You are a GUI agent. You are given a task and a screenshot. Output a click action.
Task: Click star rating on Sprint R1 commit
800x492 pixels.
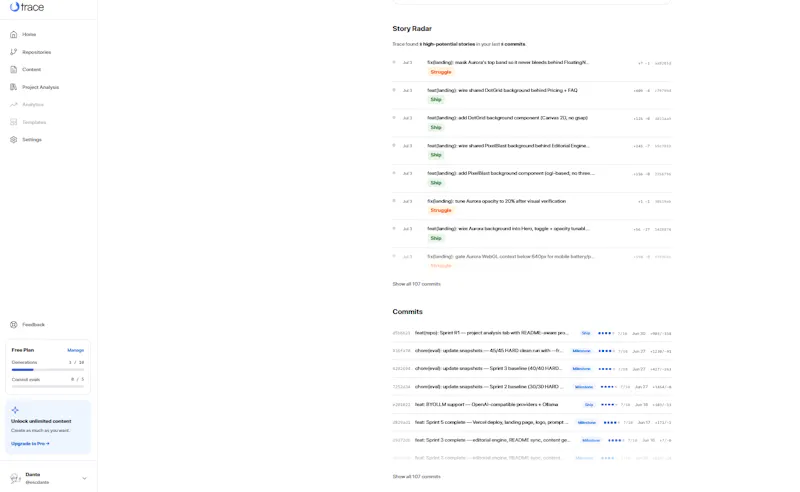tap(606, 333)
